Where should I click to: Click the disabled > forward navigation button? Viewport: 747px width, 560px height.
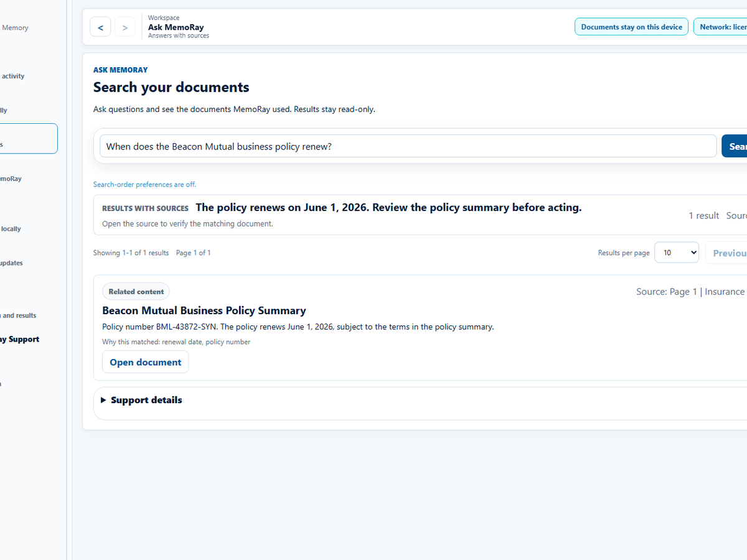(x=125, y=27)
